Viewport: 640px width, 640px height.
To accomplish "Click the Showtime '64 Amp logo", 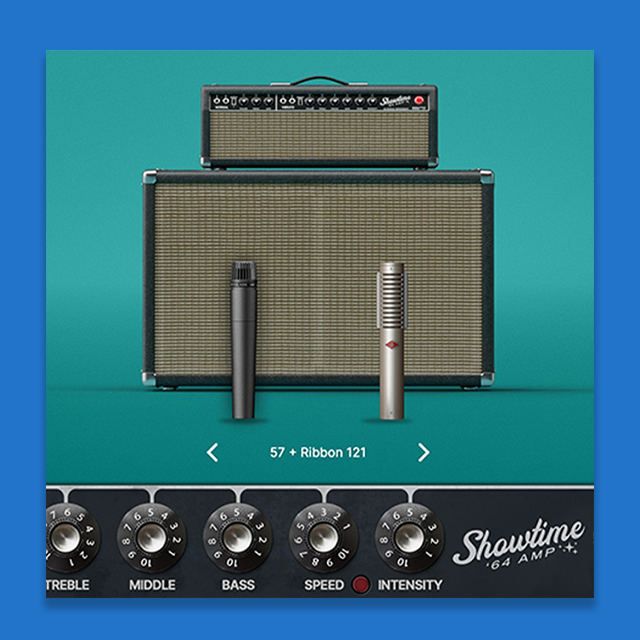I will pyautogui.click(x=519, y=548).
